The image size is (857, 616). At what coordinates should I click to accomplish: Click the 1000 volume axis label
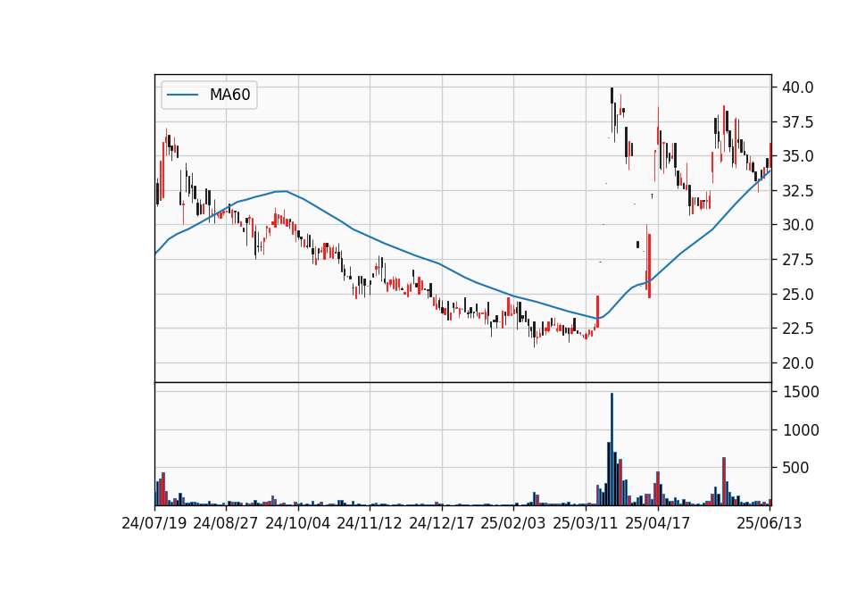pos(802,430)
